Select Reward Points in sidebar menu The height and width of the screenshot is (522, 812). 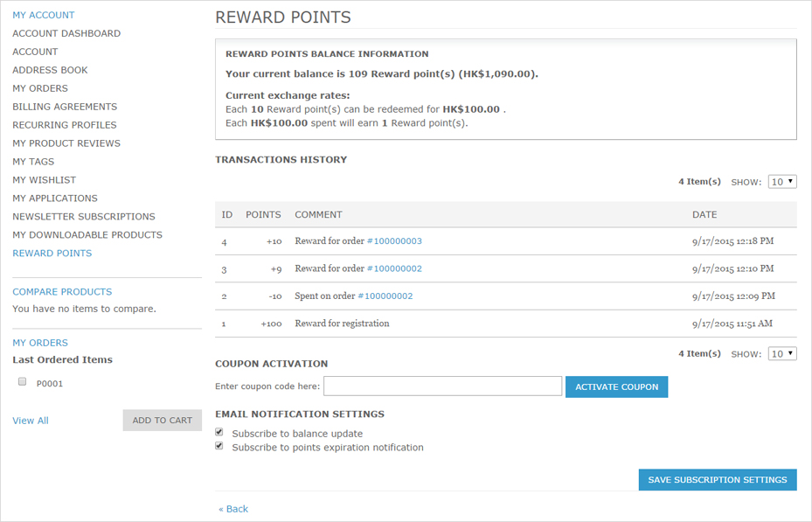[x=52, y=254]
